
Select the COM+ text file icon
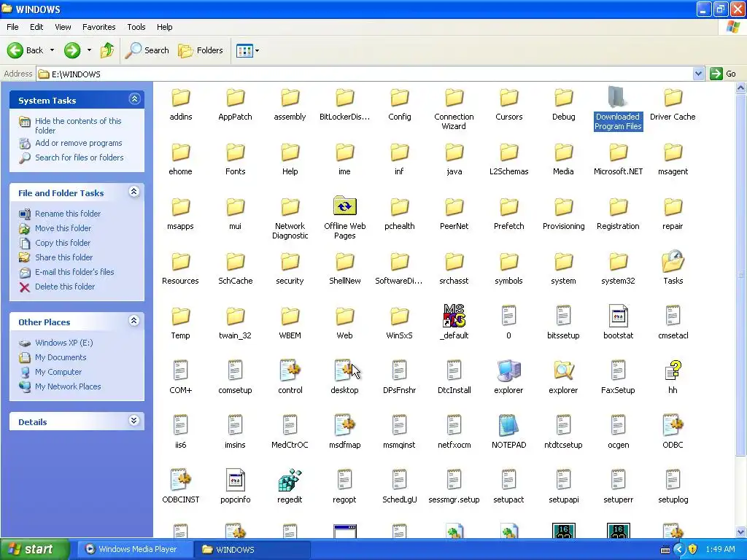pyautogui.click(x=181, y=370)
